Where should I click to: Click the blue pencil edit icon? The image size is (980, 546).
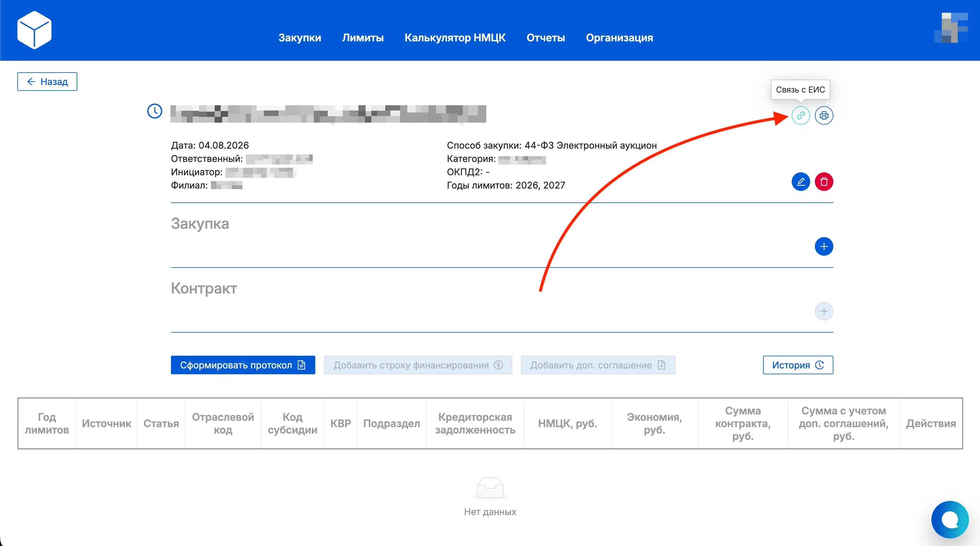pos(800,182)
